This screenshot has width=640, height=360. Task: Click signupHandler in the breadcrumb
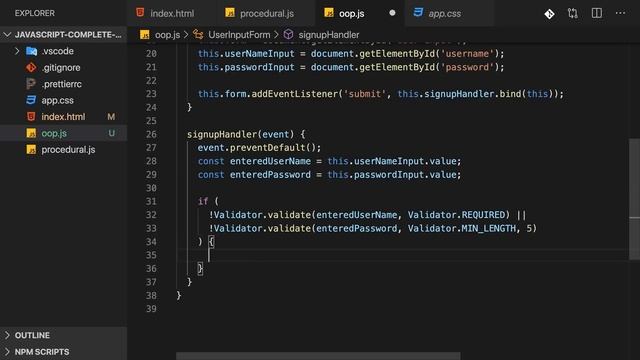(x=329, y=35)
